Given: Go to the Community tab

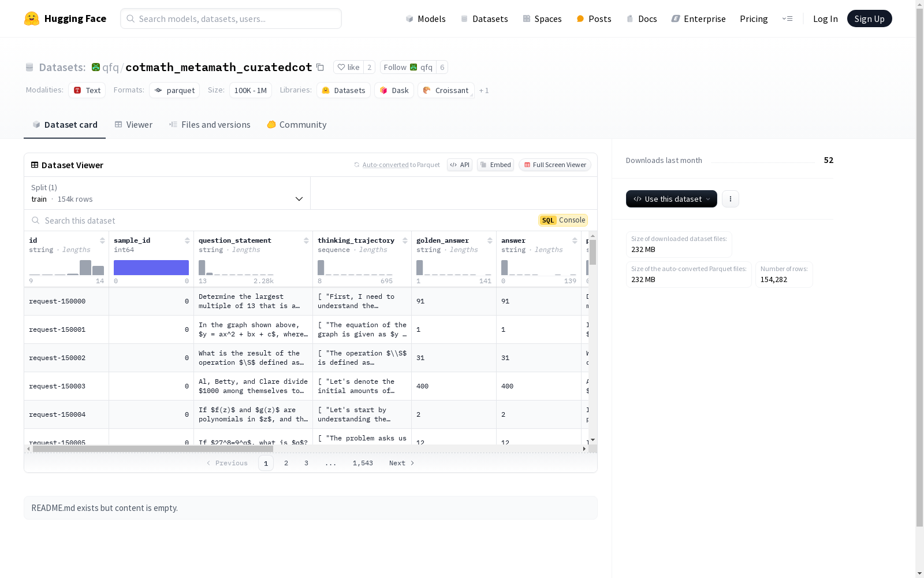Looking at the screenshot, I should coord(297,125).
